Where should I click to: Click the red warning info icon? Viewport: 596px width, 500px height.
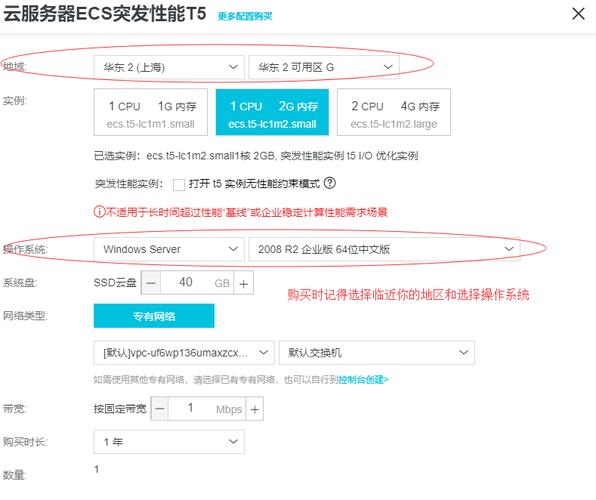coord(99,212)
